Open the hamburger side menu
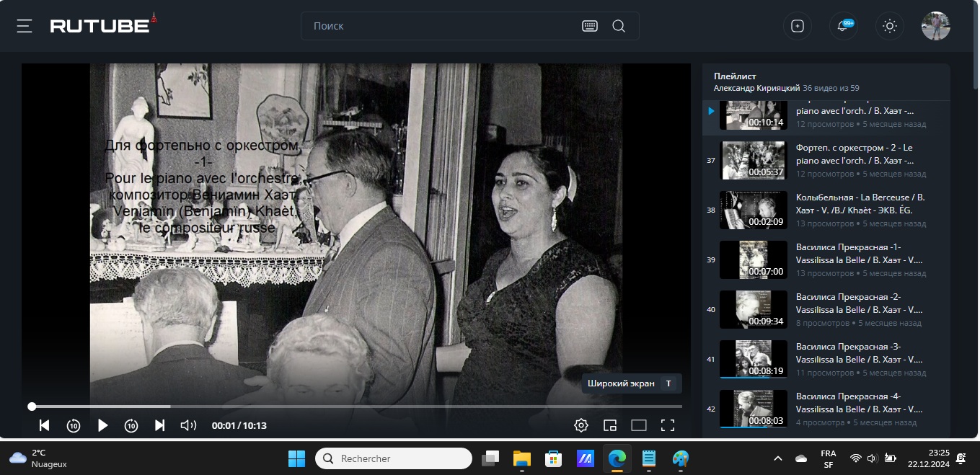Viewport: 980px width, 475px height. coord(25,26)
